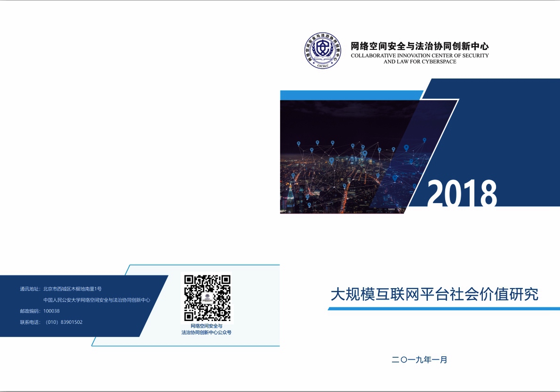The width and height of the screenshot is (560, 392).
Task: Click the 通讯地址 label
Action: coord(30,289)
